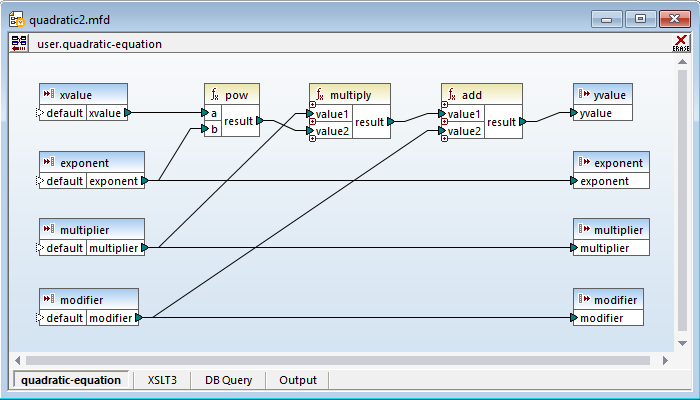
Task: Click the result output connector of pow
Action: (260, 122)
